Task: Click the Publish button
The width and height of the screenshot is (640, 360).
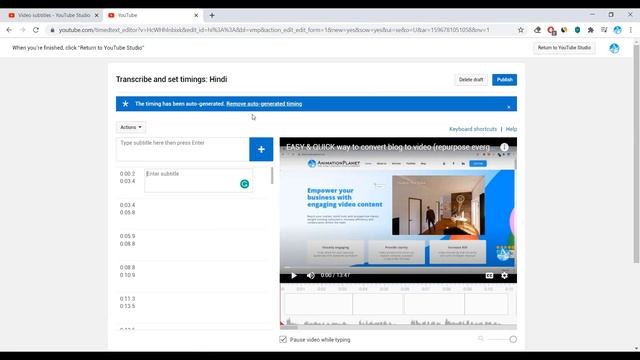Action: (x=504, y=80)
